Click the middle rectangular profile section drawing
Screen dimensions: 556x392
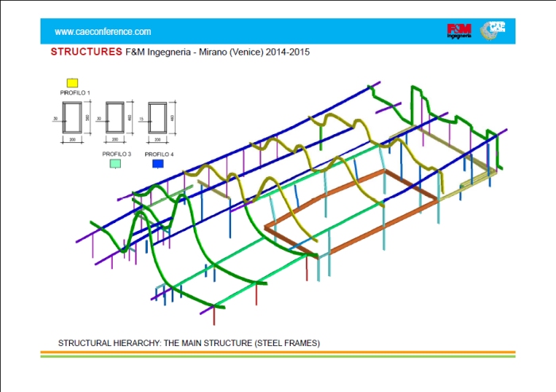click(x=116, y=117)
